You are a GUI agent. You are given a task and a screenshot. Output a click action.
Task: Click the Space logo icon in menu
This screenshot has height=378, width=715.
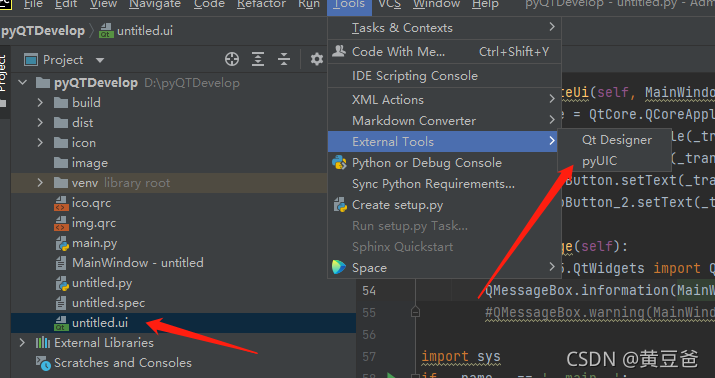click(339, 267)
